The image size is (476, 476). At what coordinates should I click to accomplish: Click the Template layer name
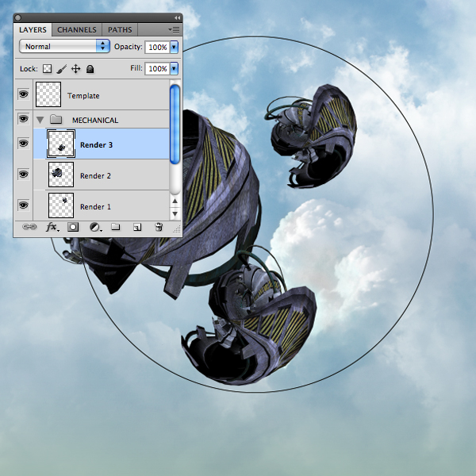tap(83, 96)
